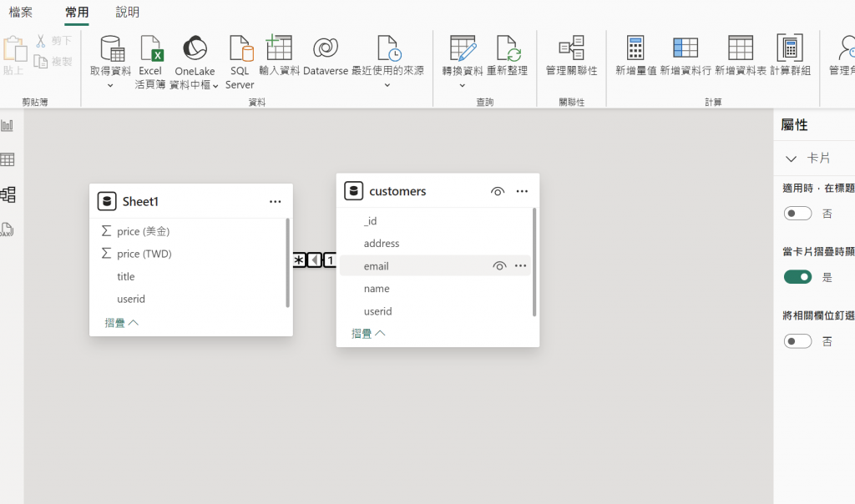Click the Sheet1 card scrollbar
This screenshot has height=504, width=855.
[x=287, y=263]
